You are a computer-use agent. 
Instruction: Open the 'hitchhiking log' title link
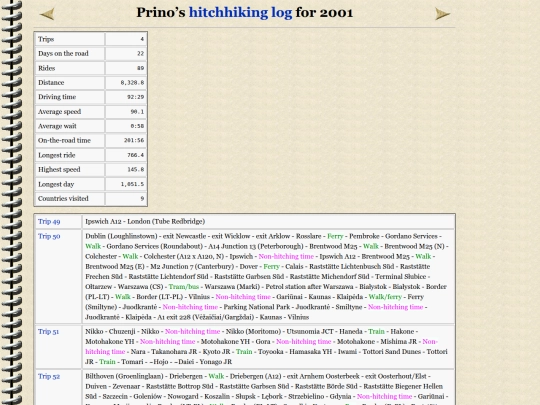pyautogui.click(x=240, y=13)
